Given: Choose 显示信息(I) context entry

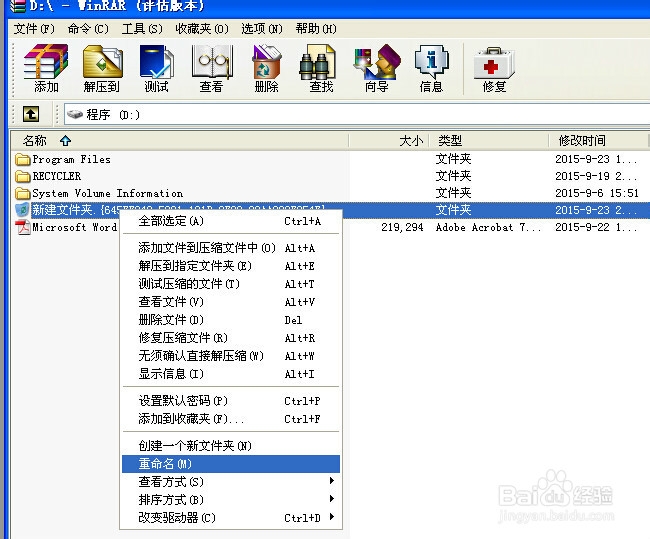Looking at the screenshot, I should [231, 374].
